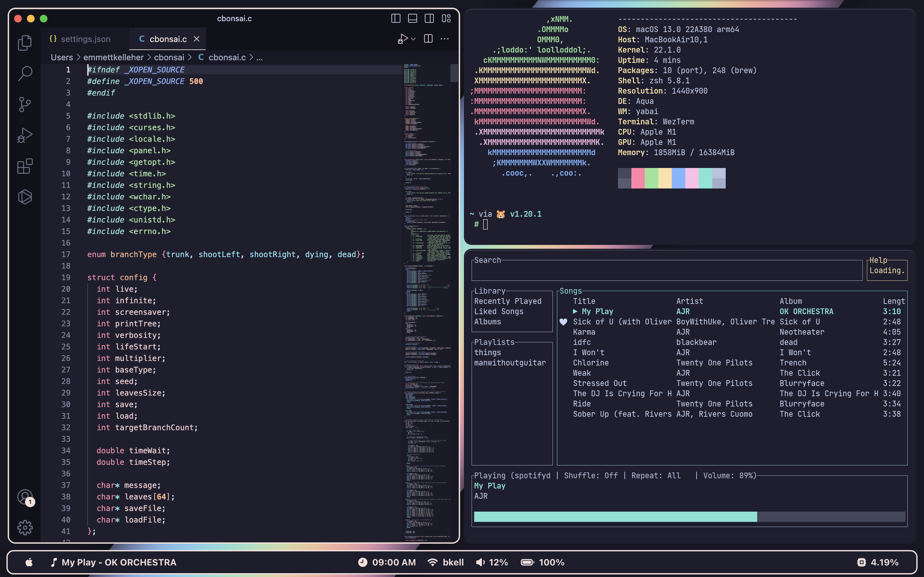Unlike the song Sick of U
The width and height of the screenshot is (924, 577).
pos(564,322)
